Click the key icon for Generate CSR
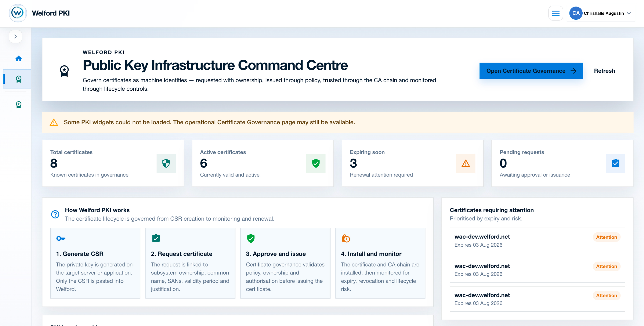644x326 pixels. pos(61,239)
